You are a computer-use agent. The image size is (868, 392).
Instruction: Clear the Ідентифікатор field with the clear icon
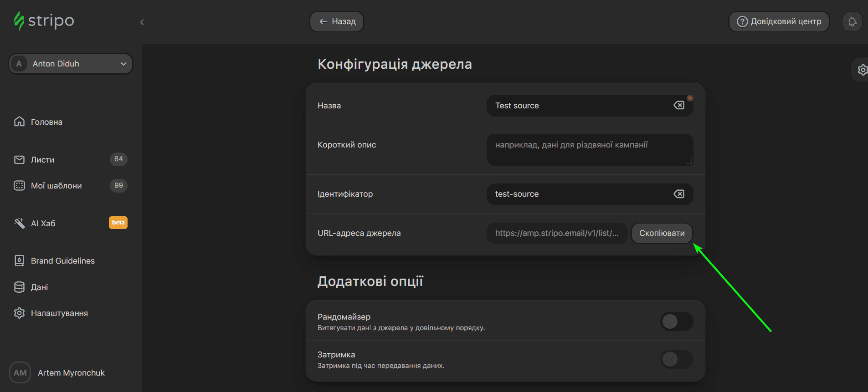point(679,194)
